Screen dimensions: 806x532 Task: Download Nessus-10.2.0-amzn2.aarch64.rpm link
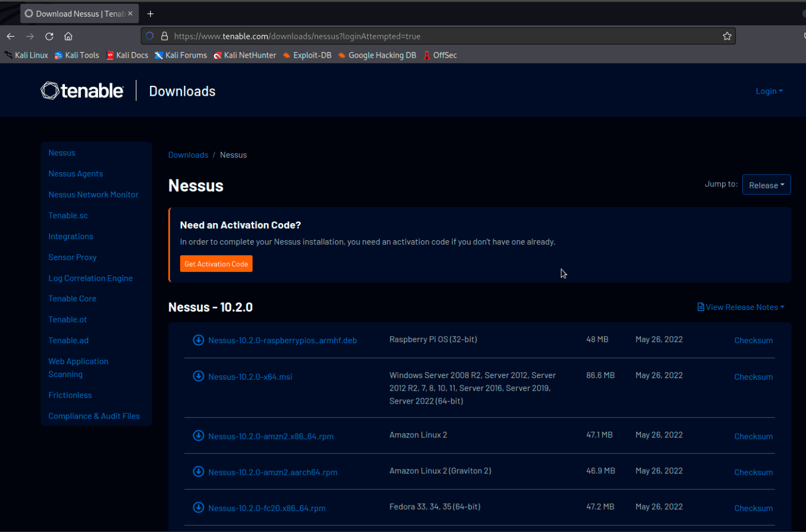click(273, 472)
